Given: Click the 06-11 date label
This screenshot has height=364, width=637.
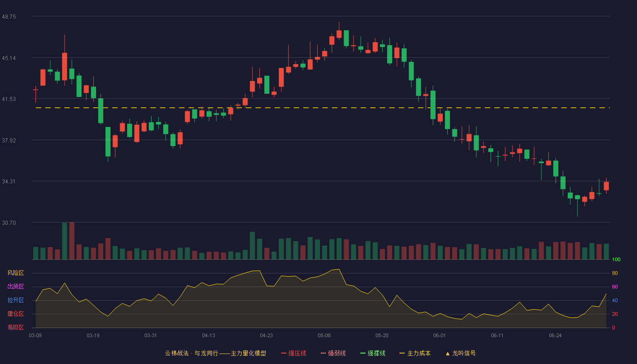Looking at the screenshot, I should pos(497,335).
